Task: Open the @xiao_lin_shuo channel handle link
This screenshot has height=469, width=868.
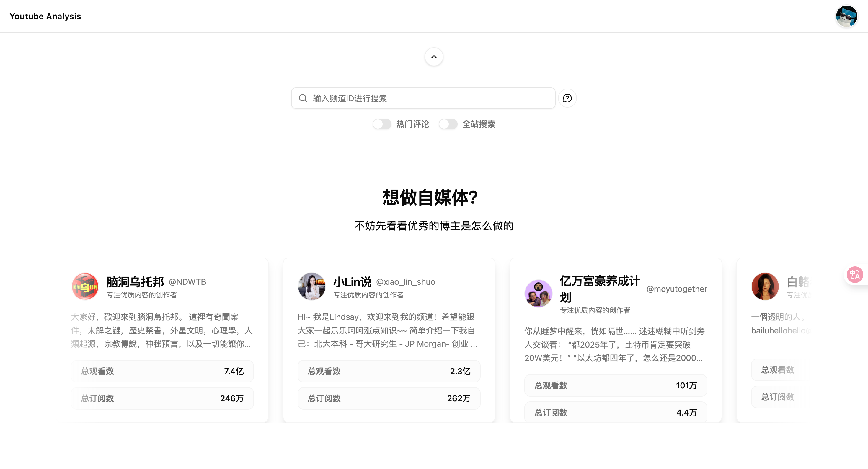Action: 406,282
